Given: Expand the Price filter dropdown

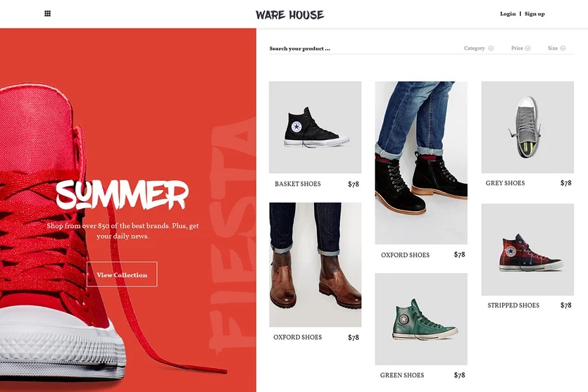Looking at the screenshot, I should [x=521, y=48].
